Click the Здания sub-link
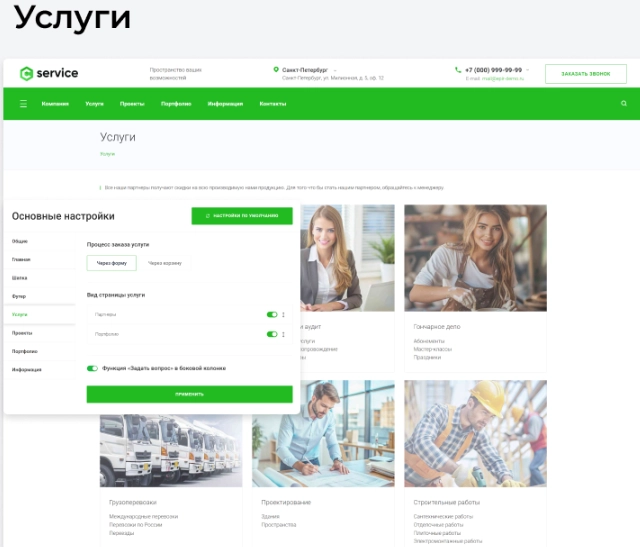 click(x=270, y=516)
